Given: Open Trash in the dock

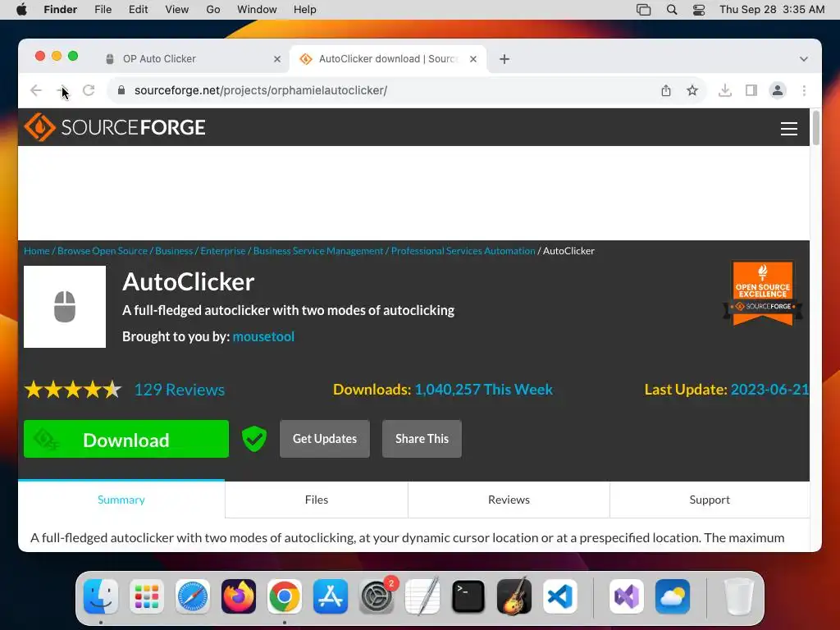Looking at the screenshot, I should [738, 596].
